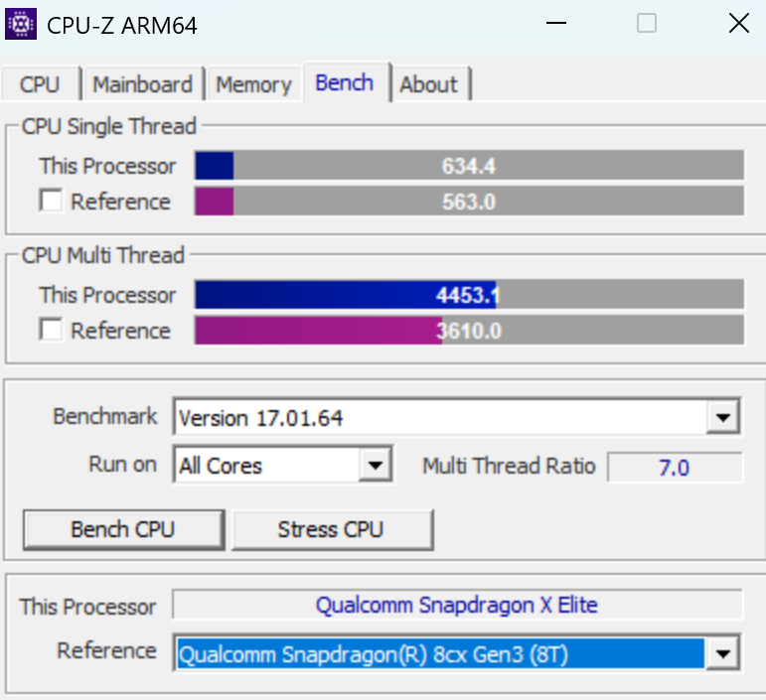Enable the Single Thread Reference checkbox
This screenshot has width=766, height=700.
pos(51,202)
